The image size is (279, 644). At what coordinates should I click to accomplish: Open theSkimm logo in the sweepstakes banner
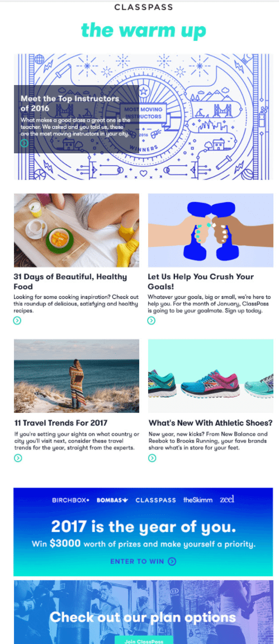[198, 500]
